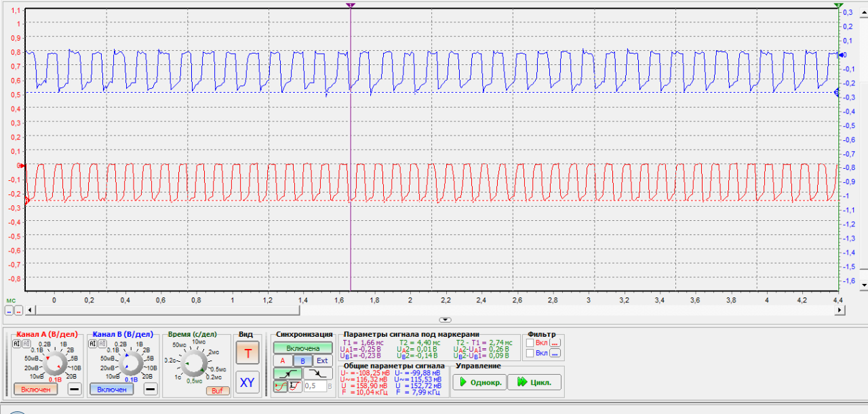Open blue filter settings ellipsis button

(555, 353)
